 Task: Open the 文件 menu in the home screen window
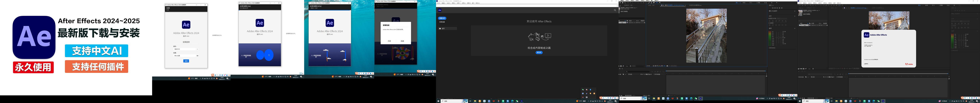coord(439,3)
